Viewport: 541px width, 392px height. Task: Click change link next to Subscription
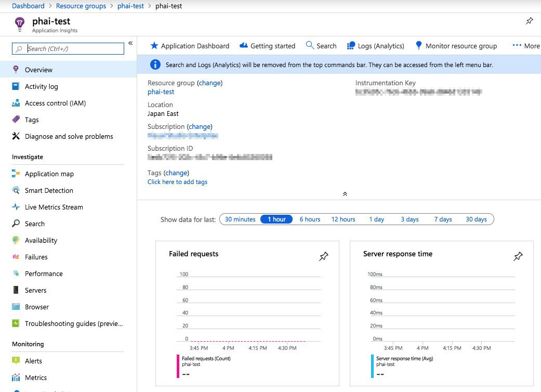pos(200,127)
